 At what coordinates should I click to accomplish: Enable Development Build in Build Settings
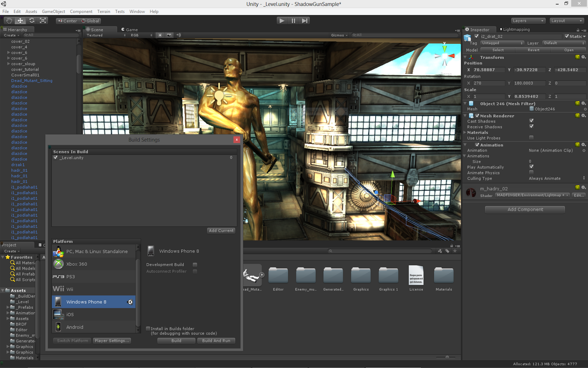click(x=195, y=265)
